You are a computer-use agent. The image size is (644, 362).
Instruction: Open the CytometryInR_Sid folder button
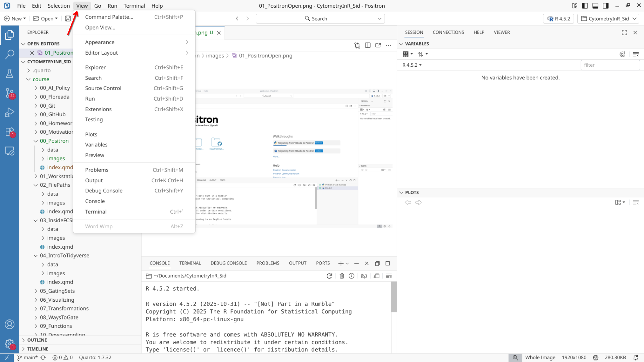pos(608,19)
